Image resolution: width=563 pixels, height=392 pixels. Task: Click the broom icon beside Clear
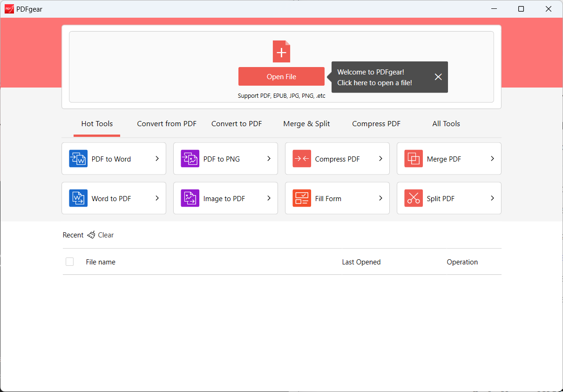click(91, 235)
